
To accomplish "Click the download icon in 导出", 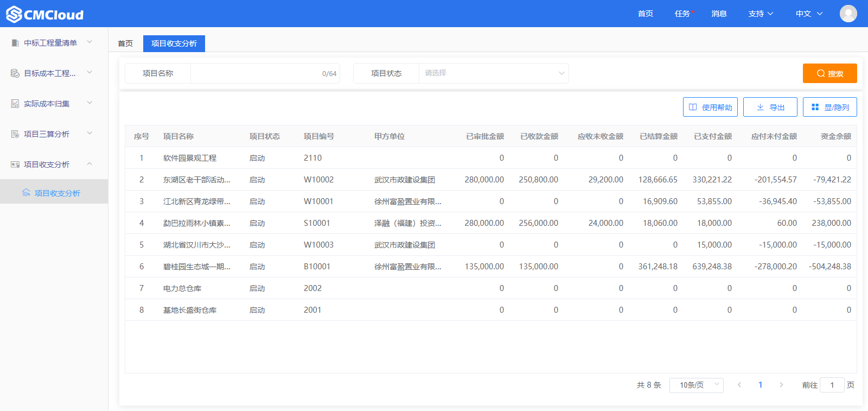I will click(x=760, y=107).
